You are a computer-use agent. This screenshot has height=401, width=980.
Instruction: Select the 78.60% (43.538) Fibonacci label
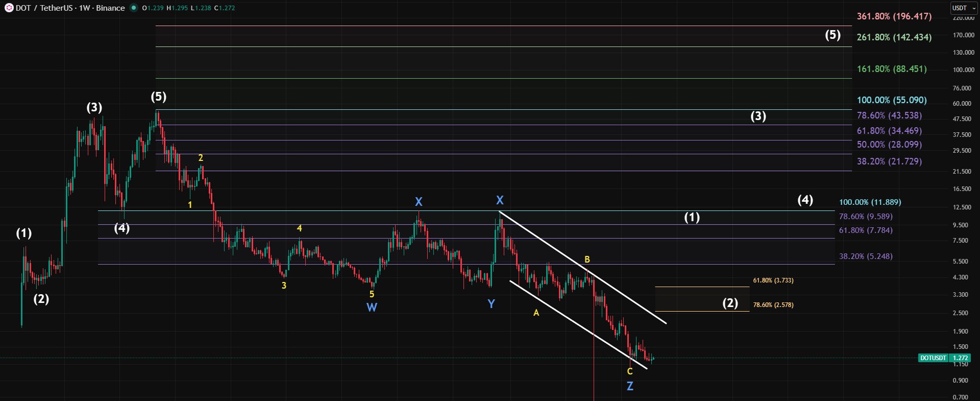(x=889, y=115)
